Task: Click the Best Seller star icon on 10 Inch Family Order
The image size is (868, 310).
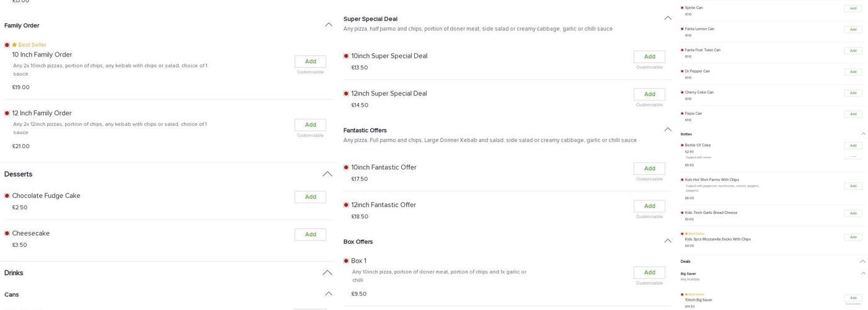Action: point(14,45)
